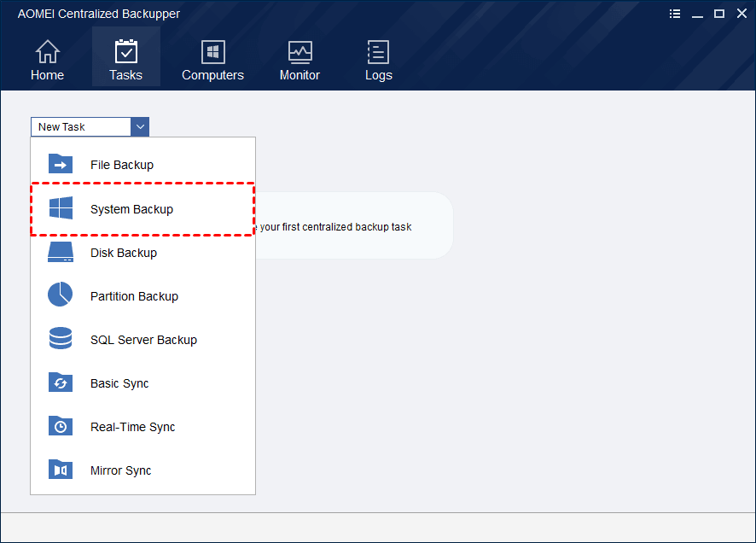Choose Partition Backup from the menu

click(x=142, y=296)
